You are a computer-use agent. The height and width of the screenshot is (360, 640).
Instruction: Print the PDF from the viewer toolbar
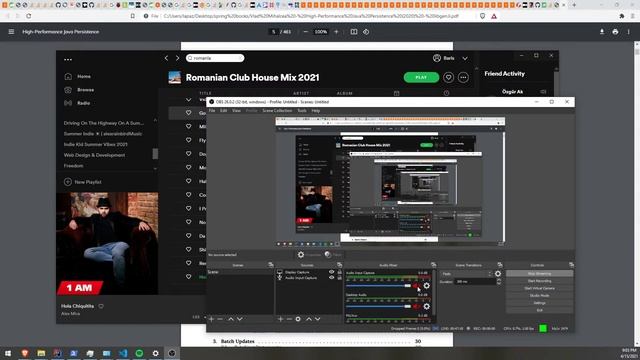pyautogui.click(x=615, y=31)
